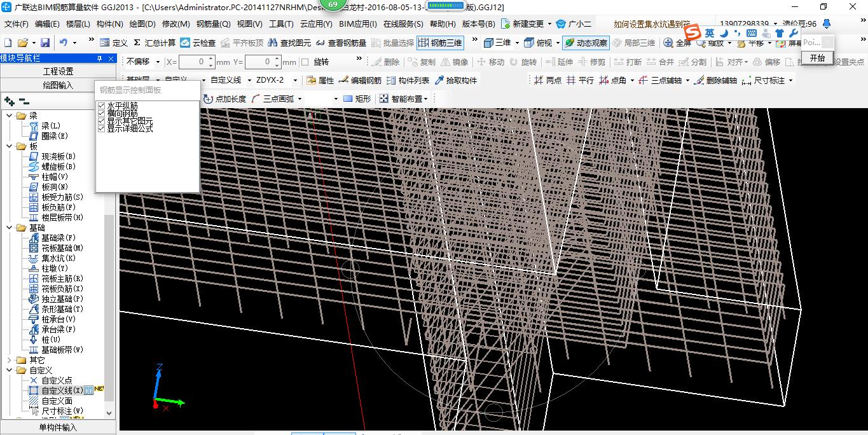Toggle 动态观察 dynamic orbit mode

pos(586,43)
